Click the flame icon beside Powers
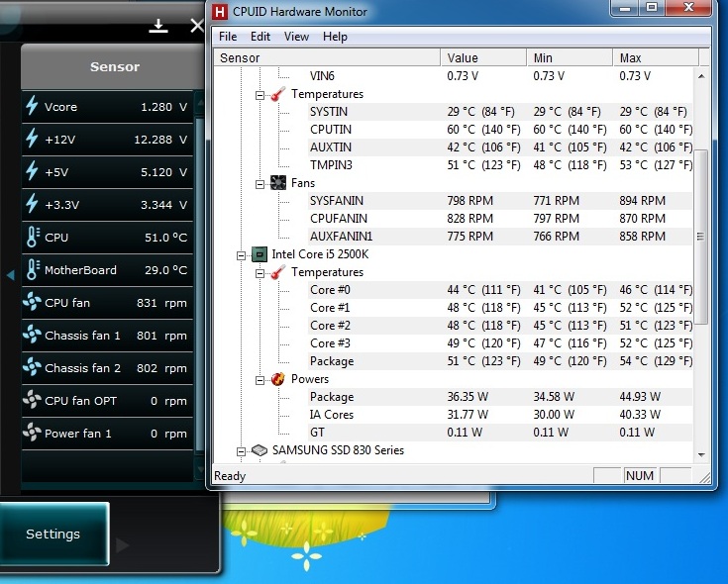The image size is (728, 584). point(278,379)
